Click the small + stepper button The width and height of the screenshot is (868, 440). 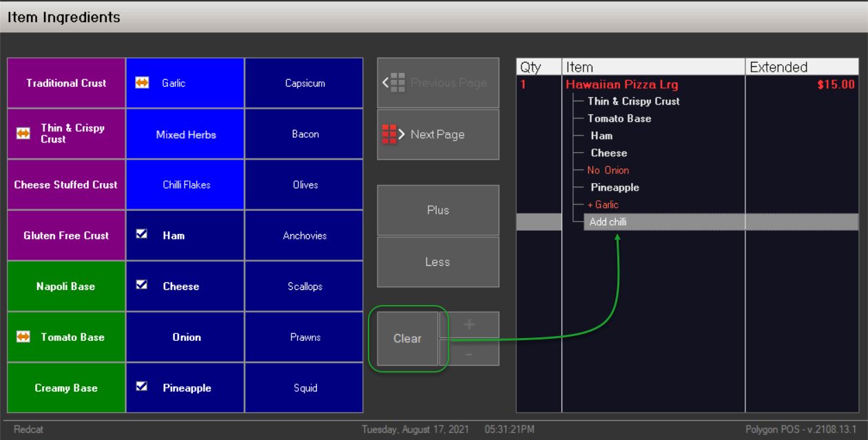click(x=469, y=324)
